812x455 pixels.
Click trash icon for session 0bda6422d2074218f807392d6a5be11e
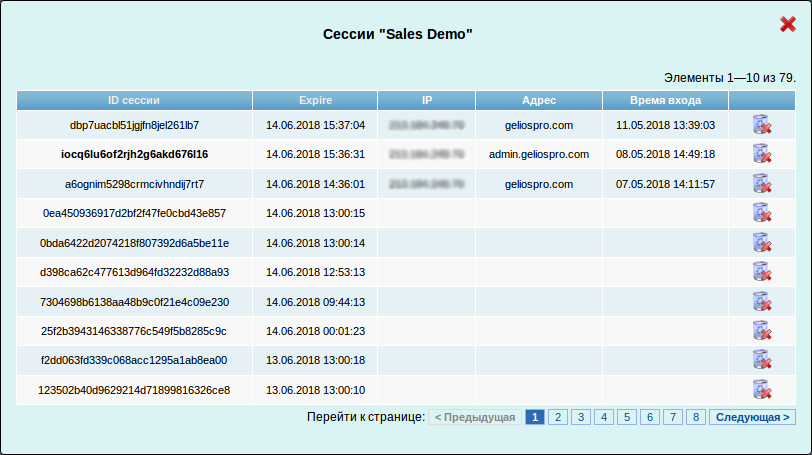[761, 243]
